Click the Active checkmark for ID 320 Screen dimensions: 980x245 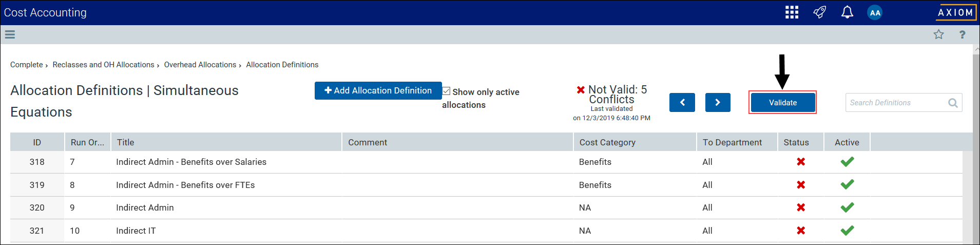point(847,208)
